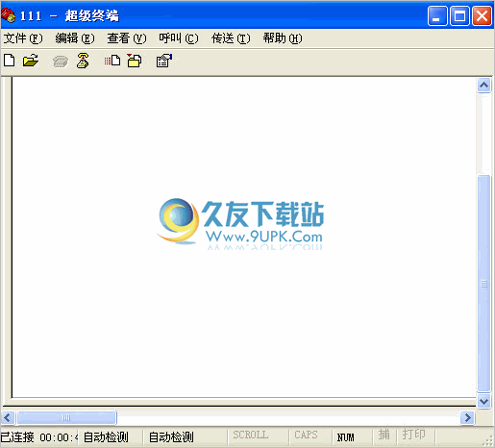Open the 帮助(H) menu
This screenshot has width=495, height=448.
pos(283,38)
